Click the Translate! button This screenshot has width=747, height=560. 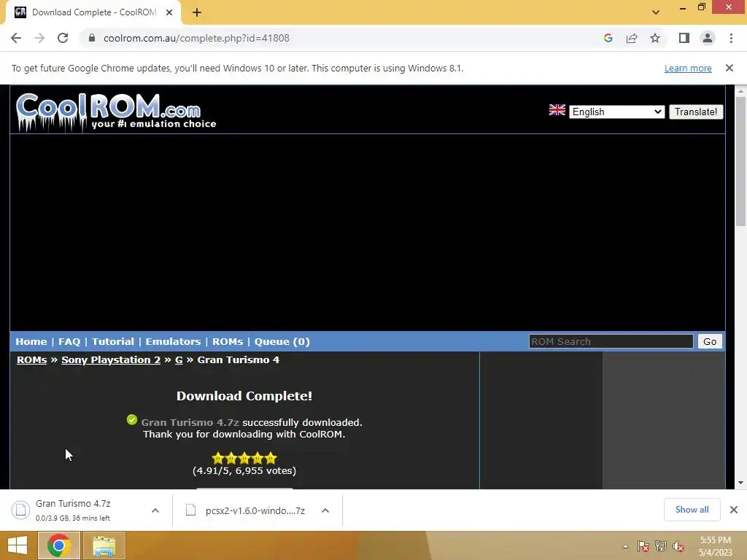point(695,112)
